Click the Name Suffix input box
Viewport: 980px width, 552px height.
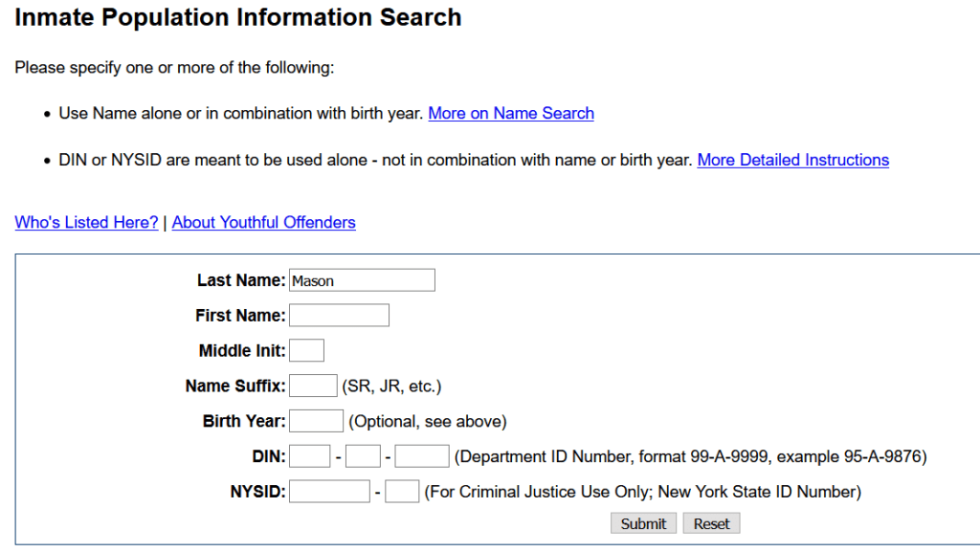[x=313, y=385]
